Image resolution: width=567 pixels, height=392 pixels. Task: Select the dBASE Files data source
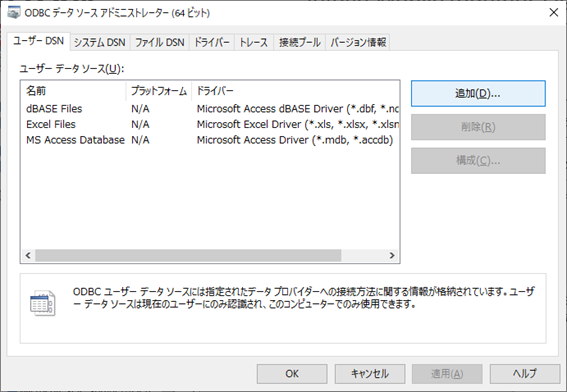54,108
